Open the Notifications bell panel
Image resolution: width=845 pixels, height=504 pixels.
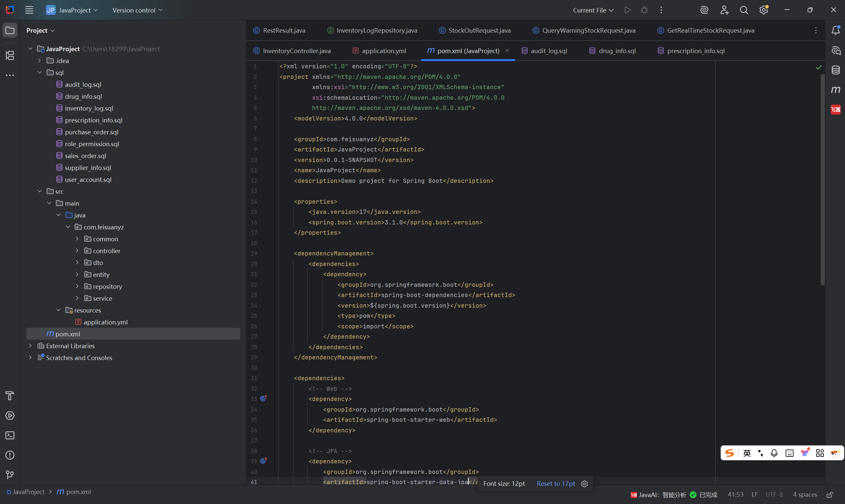point(835,31)
